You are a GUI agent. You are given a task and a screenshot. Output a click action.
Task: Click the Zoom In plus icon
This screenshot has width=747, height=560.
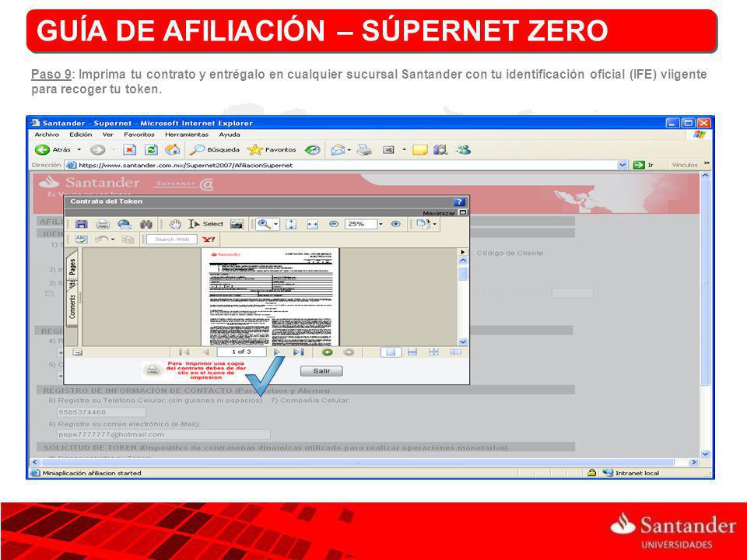395,224
